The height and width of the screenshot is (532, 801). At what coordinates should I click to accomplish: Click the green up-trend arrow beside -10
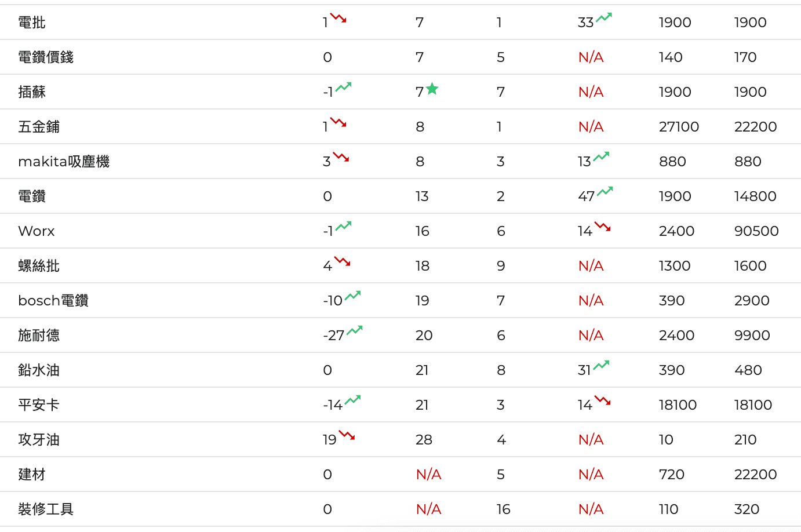click(352, 296)
